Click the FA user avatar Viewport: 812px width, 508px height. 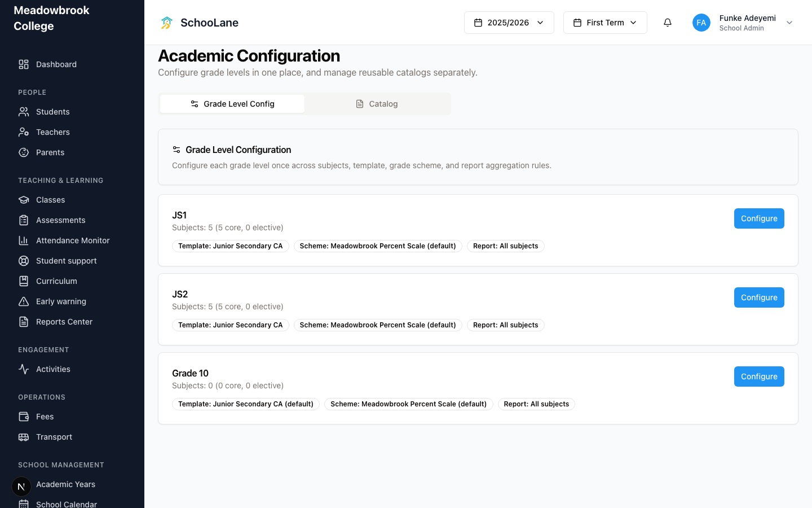click(x=701, y=23)
